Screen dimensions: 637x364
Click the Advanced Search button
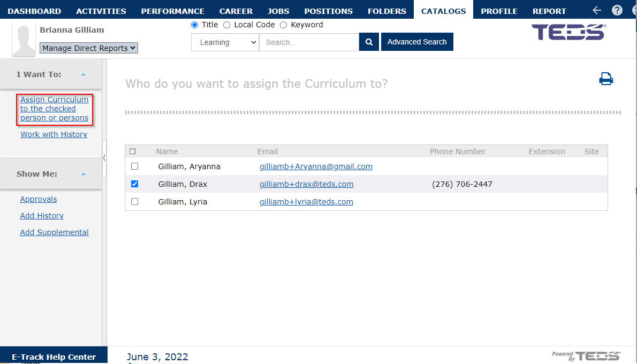[417, 42]
